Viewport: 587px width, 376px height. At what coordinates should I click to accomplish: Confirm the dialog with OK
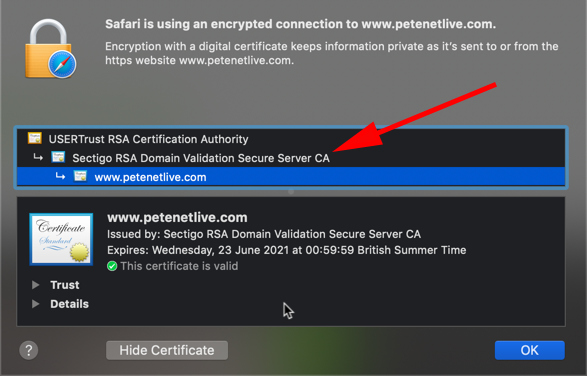point(530,350)
